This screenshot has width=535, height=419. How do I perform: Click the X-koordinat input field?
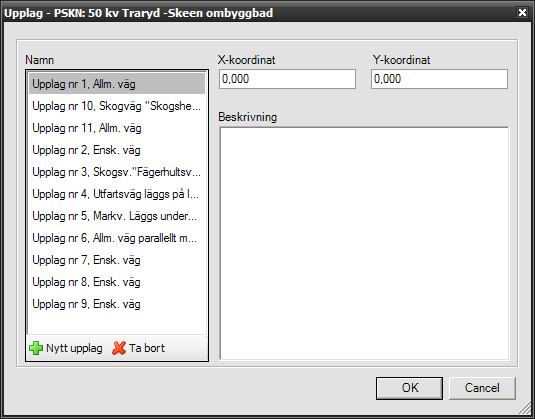coord(287,79)
